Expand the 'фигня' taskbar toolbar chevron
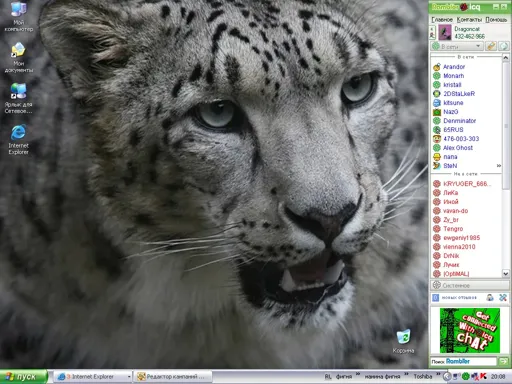512x384 pixels. (x=358, y=374)
